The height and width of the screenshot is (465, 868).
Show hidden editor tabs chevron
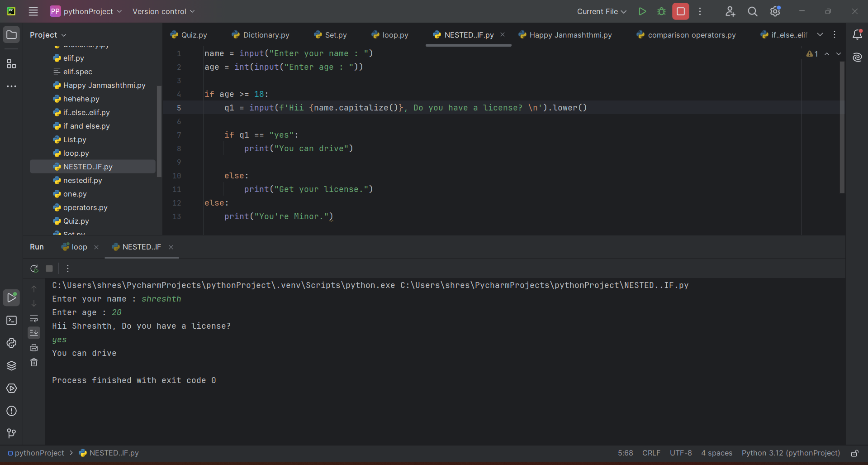tap(820, 34)
